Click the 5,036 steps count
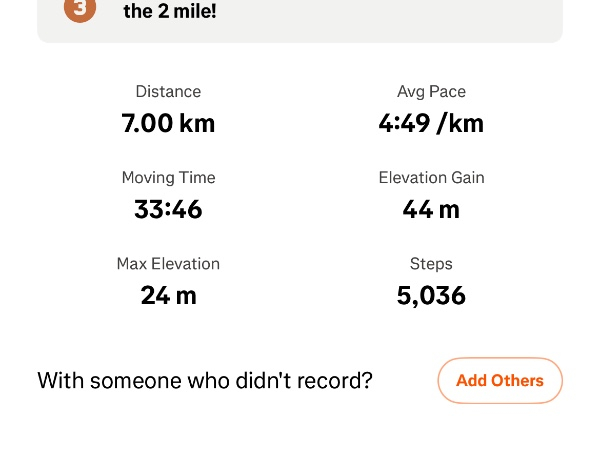The width and height of the screenshot is (600, 450). [431, 295]
